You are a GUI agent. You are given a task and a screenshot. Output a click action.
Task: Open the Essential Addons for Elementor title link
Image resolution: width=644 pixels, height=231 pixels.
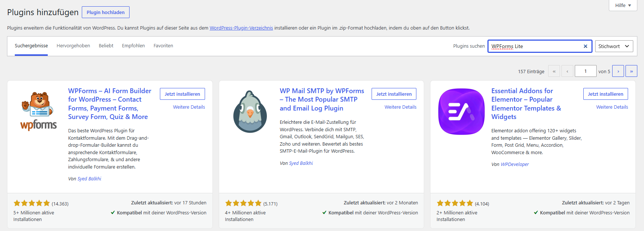(526, 103)
